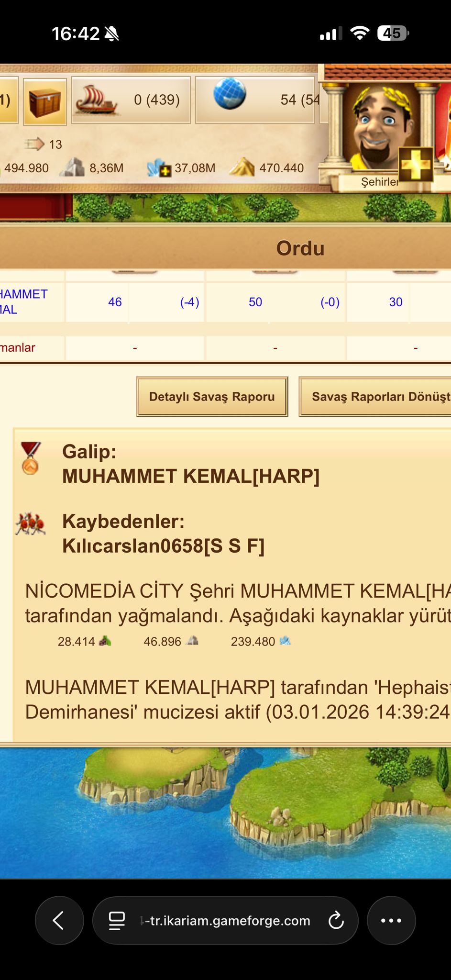Reload the page with refresh icon
451x980 pixels.
pos(336,920)
